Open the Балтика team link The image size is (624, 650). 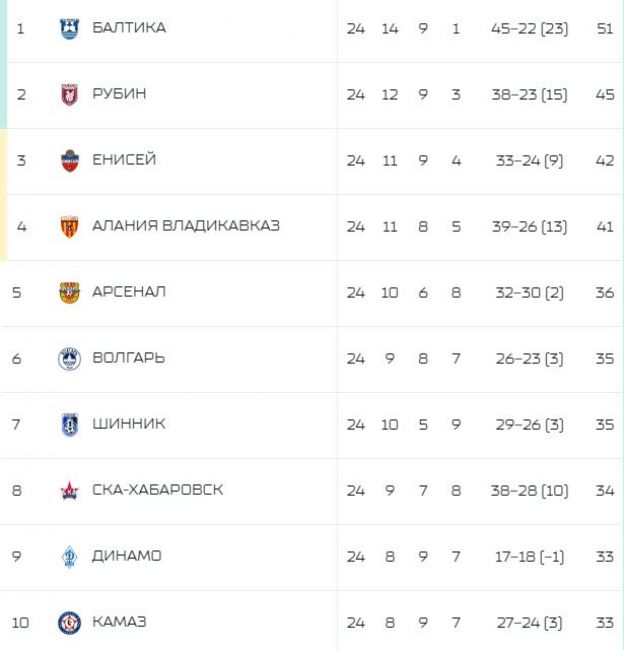coord(129,28)
